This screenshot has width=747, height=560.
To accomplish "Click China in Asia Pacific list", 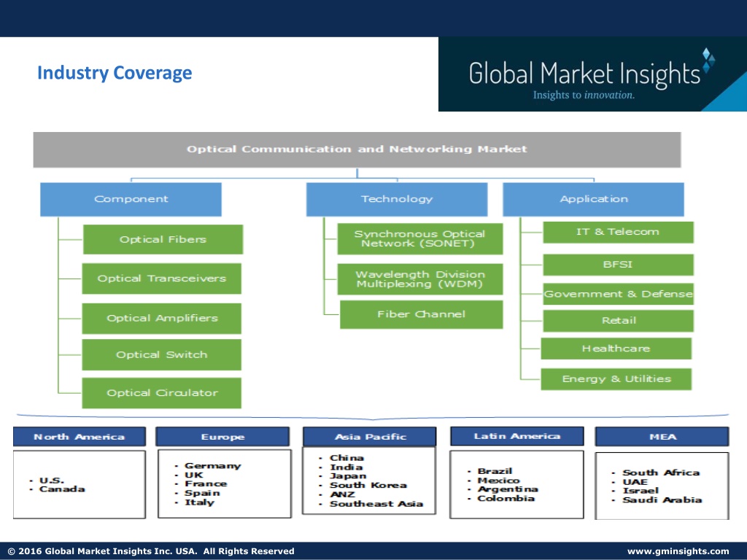I will tap(347, 458).
